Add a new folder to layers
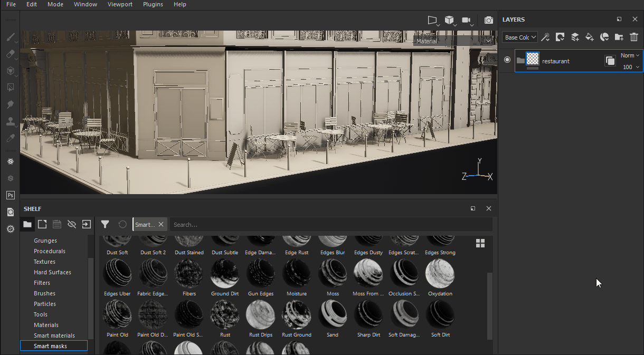The height and width of the screenshot is (355, 644). coord(619,37)
